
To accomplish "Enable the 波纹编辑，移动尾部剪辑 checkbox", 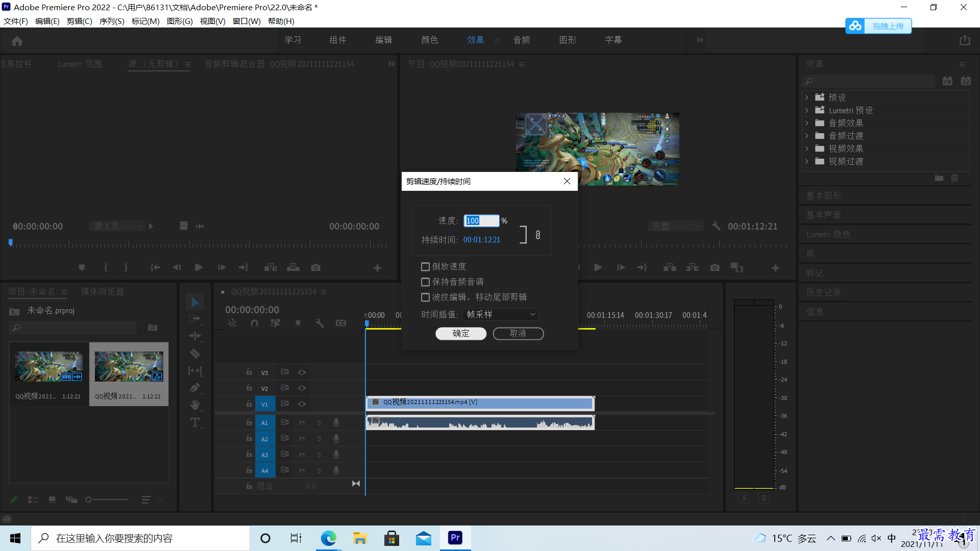I will [425, 297].
